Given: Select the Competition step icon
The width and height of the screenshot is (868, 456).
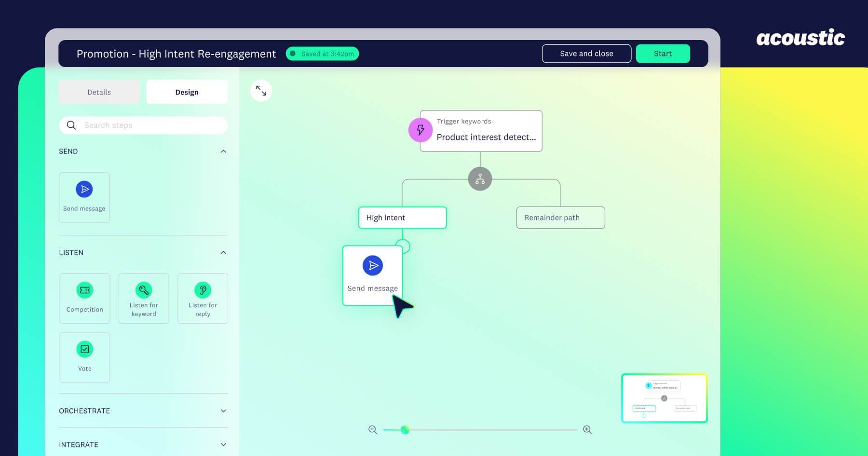Looking at the screenshot, I should [85, 290].
